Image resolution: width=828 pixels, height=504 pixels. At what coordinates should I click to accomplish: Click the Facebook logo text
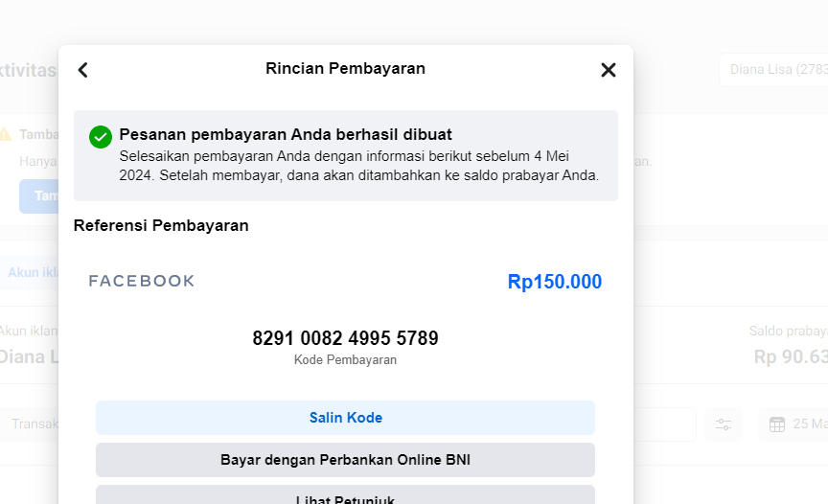pyautogui.click(x=142, y=281)
